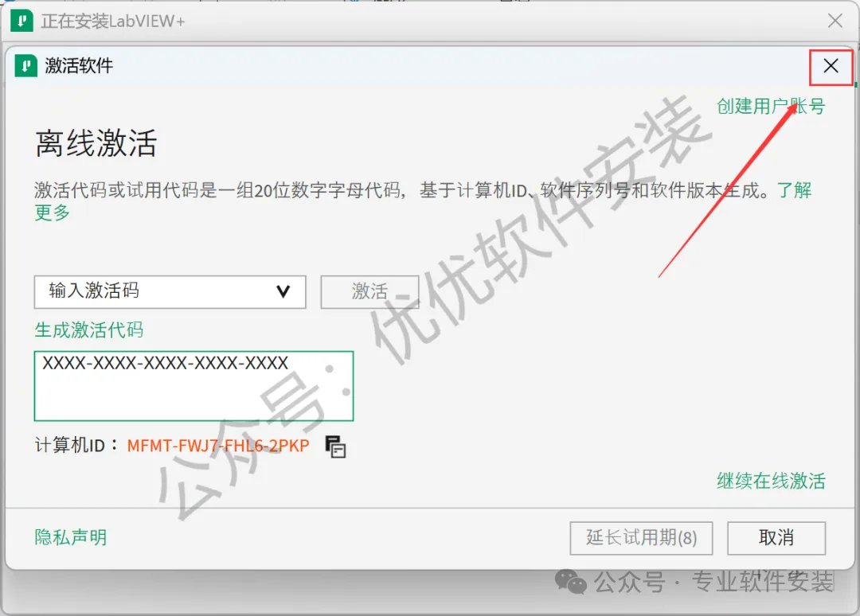This screenshot has height=616, width=860.
Task: Click 生成激活代码 link
Action: [x=89, y=330]
